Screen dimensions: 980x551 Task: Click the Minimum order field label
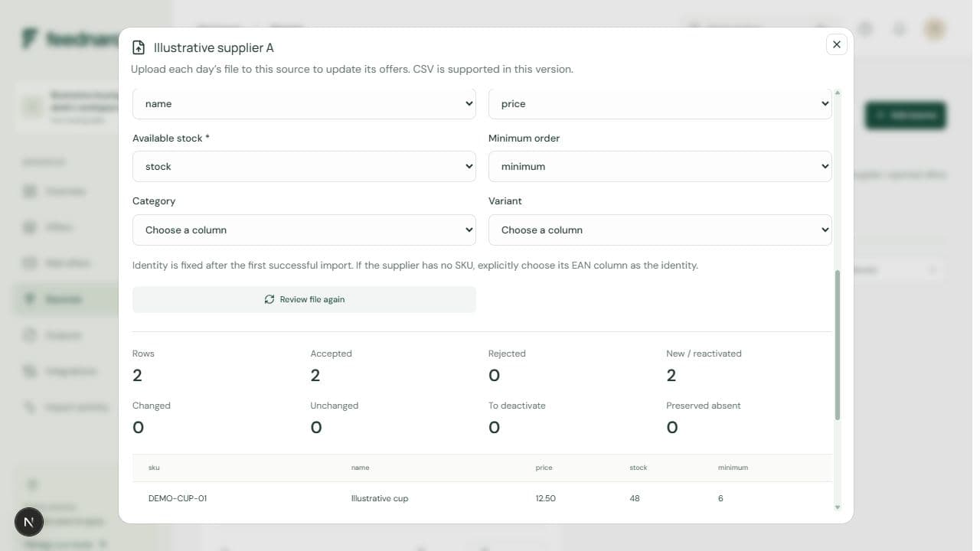(524, 139)
